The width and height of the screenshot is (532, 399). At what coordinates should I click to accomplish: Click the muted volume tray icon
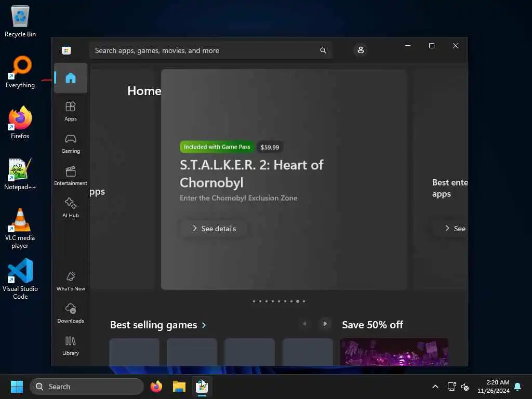(465, 387)
